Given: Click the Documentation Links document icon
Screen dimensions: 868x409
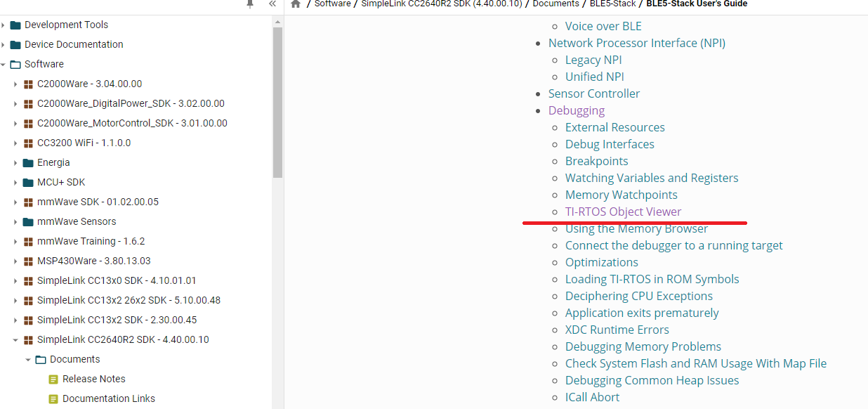Looking at the screenshot, I should click(53, 398).
